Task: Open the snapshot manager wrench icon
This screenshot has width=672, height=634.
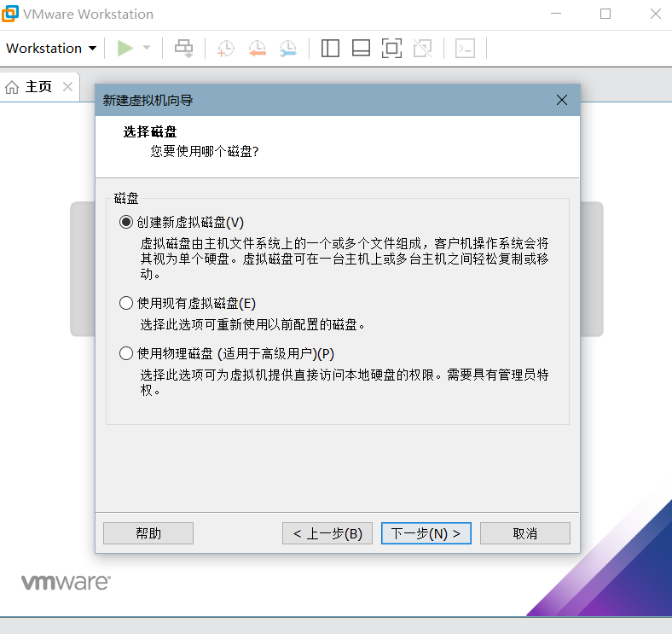Action: 288,48
